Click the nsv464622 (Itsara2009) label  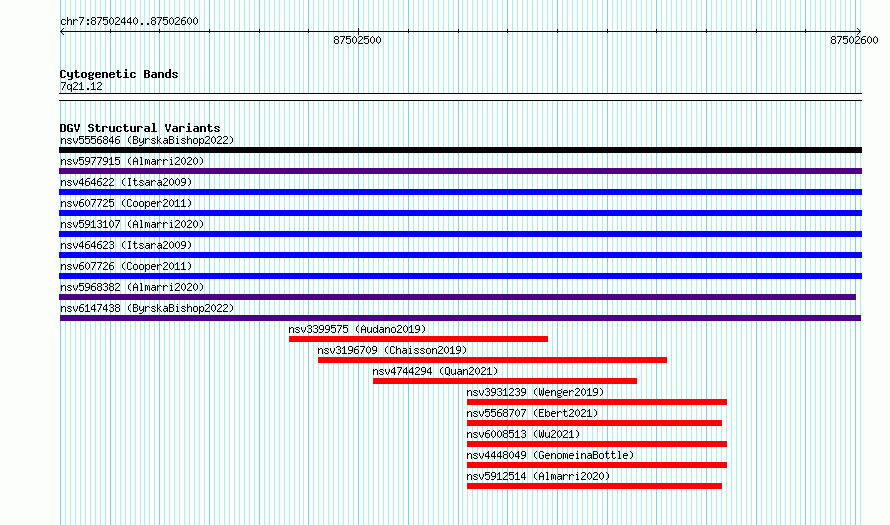coord(126,182)
